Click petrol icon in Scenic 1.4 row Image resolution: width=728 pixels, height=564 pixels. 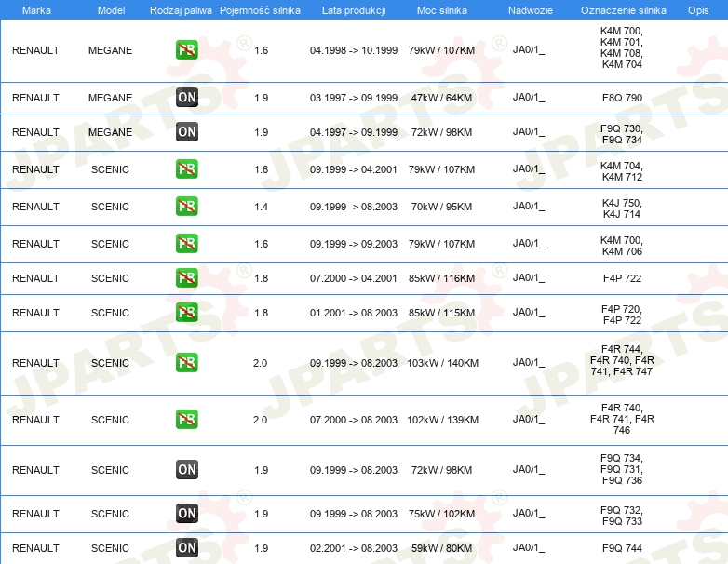[x=186, y=206]
